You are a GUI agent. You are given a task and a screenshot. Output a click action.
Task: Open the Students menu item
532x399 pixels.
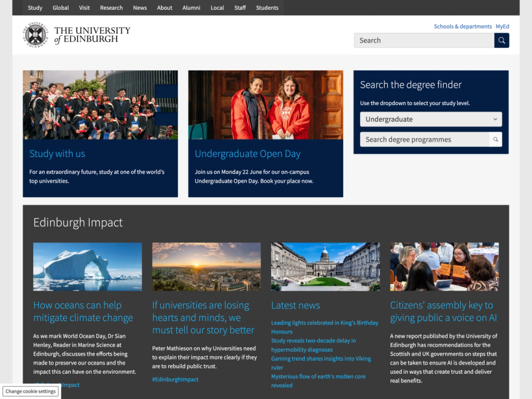tap(267, 8)
